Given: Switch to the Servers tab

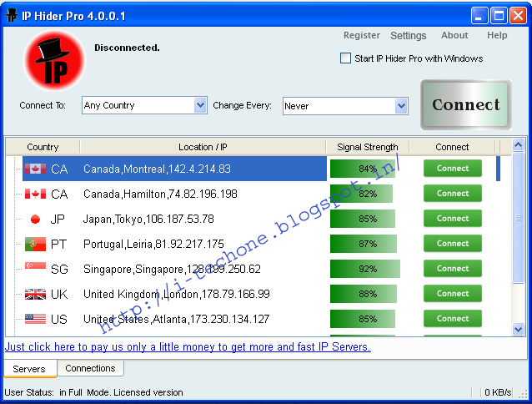Looking at the screenshot, I should (30, 369).
